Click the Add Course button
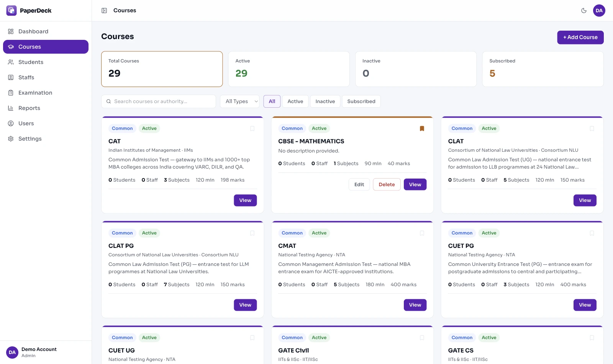 [x=580, y=38]
